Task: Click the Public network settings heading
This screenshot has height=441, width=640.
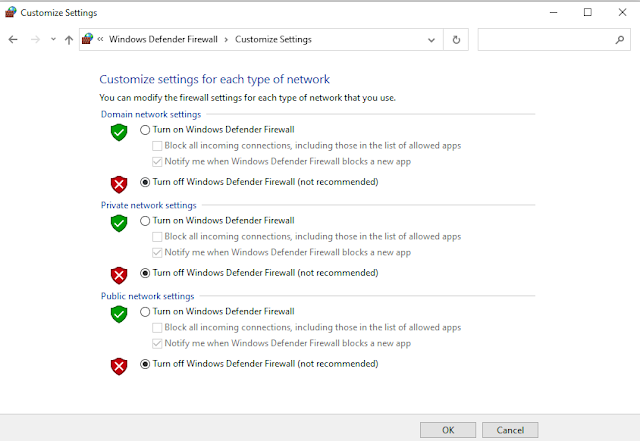Action: point(147,296)
